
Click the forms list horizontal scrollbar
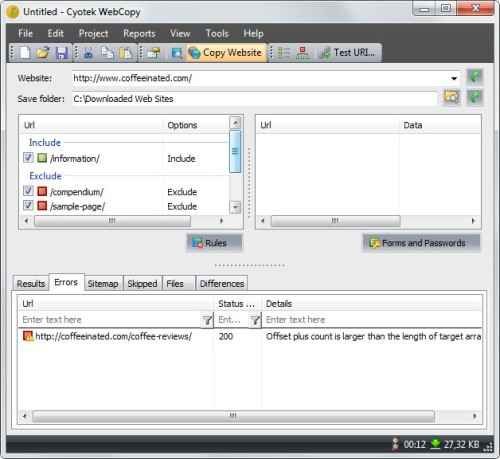[x=335, y=221]
